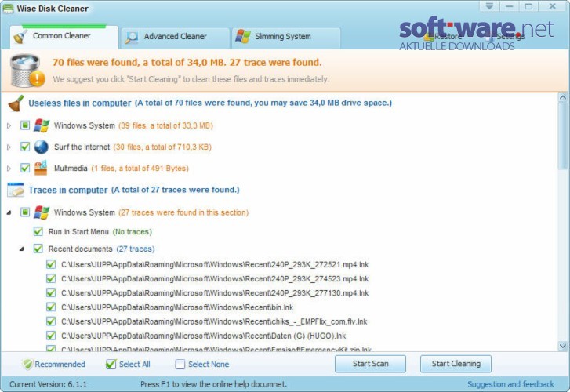
Task: Click the Recommended selection link
Action: (60, 364)
